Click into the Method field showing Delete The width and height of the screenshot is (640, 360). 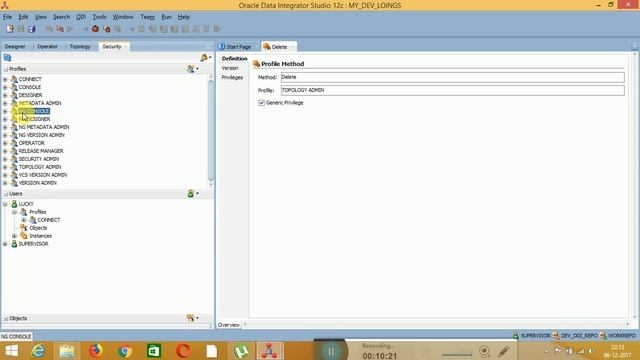tap(452, 77)
